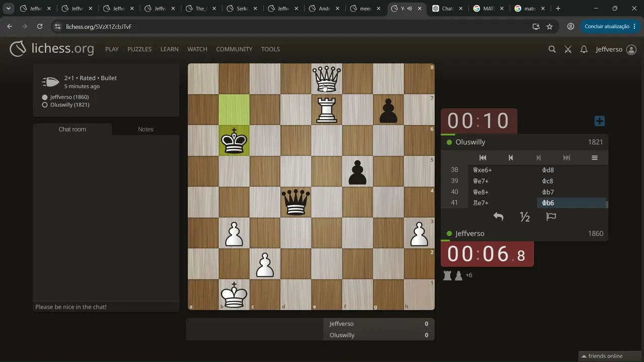Select move 40 Qe8+ in move list
The height and width of the screenshot is (362, 644).
point(502,192)
